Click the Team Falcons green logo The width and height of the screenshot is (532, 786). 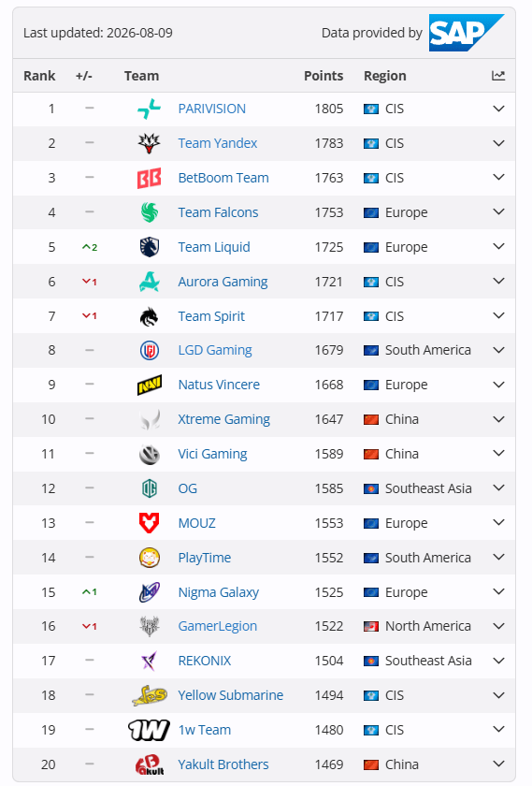point(150,212)
